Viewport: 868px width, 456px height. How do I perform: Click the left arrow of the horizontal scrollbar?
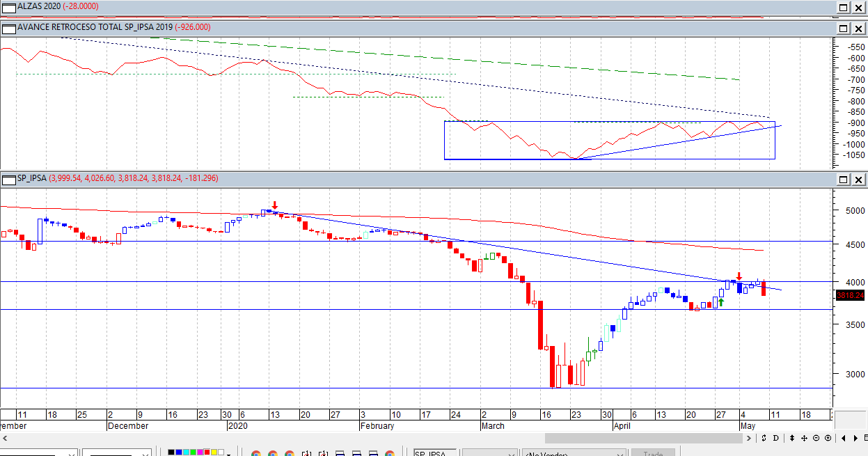(x=6, y=438)
